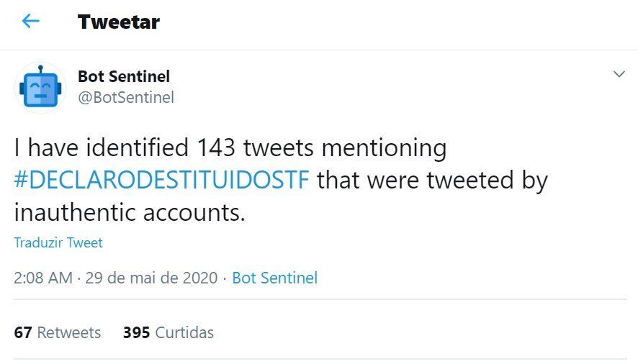View the Curtidas likes list label

[184, 332]
